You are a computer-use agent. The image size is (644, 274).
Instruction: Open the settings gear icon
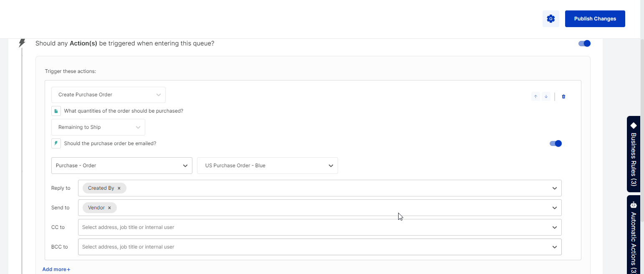pos(551,19)
